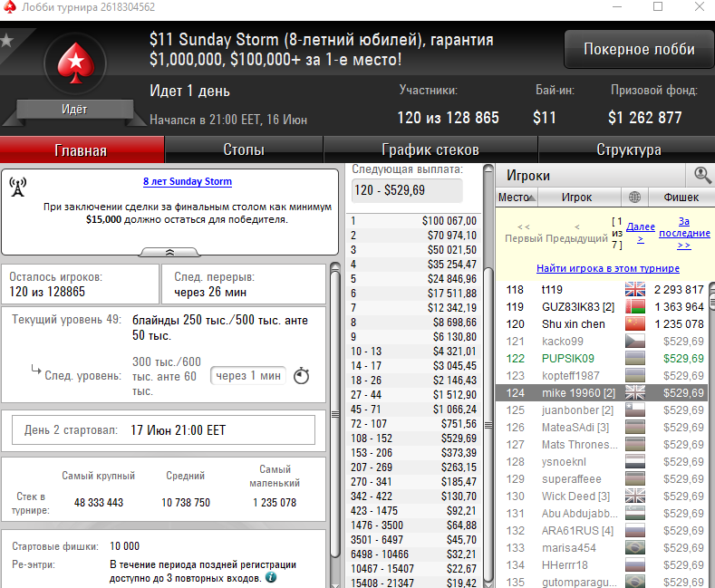715x588 pixels.
Task: Click the PokerStars spade logo
Action: point(76,63)
